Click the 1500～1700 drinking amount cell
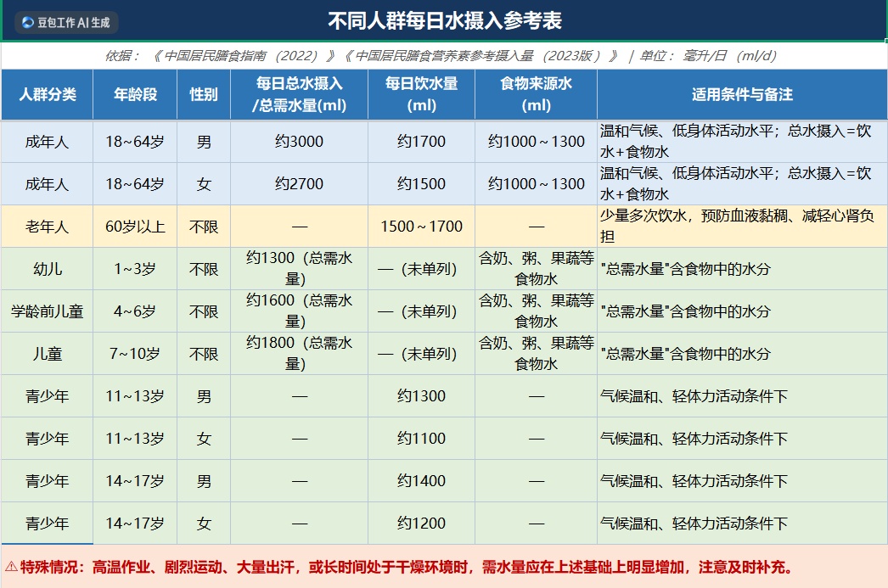Screen dimensions: 888x588 [x=421, y=227]
